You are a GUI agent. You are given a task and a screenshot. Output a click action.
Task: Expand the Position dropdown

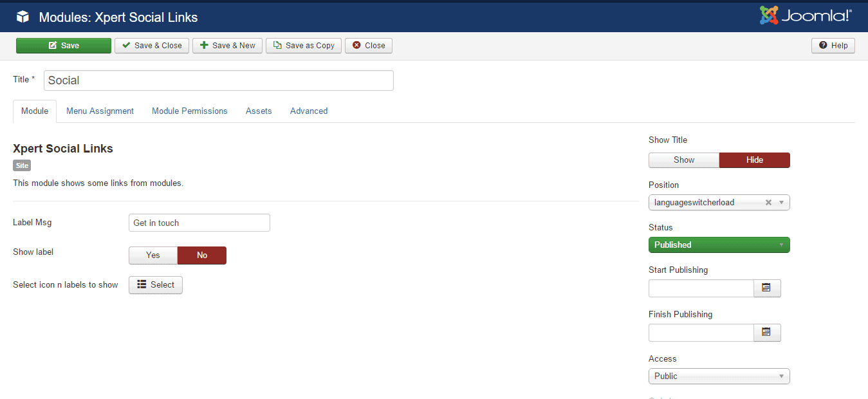[x=782, y=203]
